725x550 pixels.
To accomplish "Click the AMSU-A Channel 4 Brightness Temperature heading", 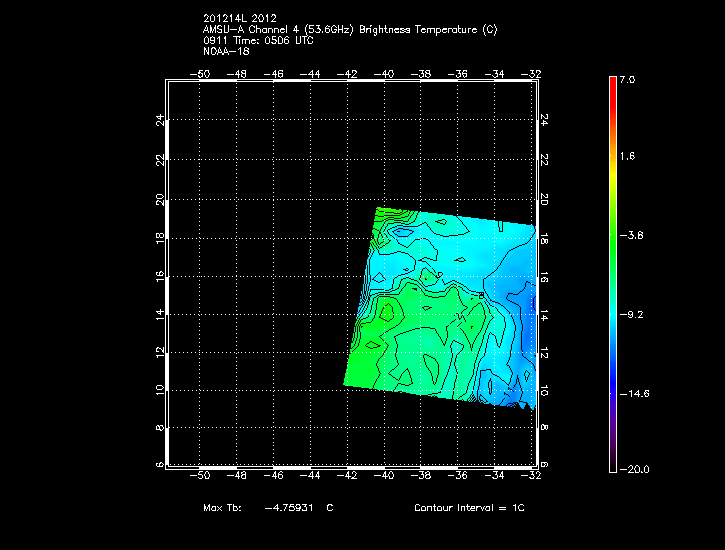I will tap(349, 30).
